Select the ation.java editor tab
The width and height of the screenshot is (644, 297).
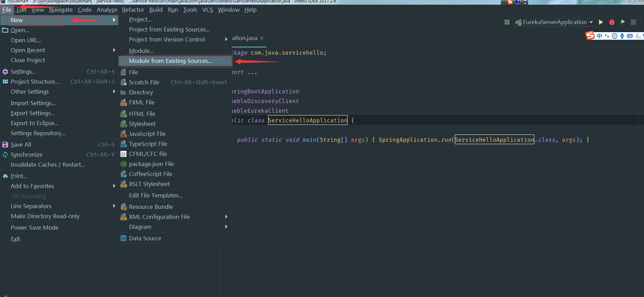[245, 38]
